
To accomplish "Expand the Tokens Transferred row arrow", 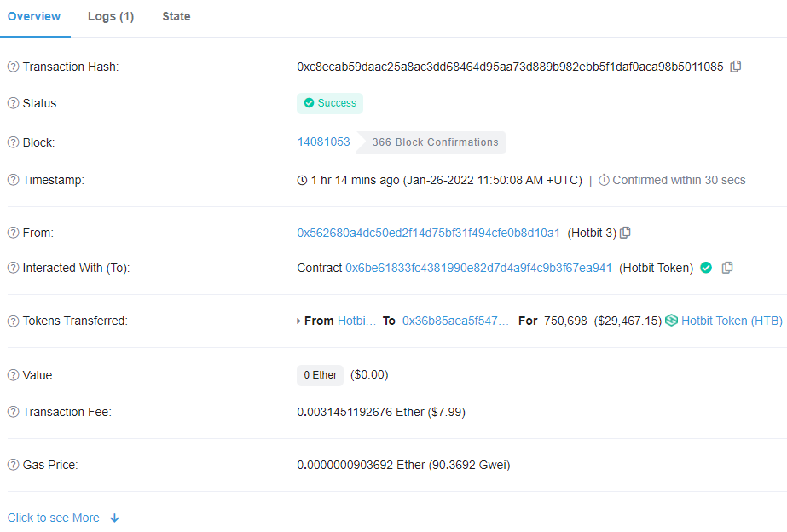I will (x=298, y=321).
